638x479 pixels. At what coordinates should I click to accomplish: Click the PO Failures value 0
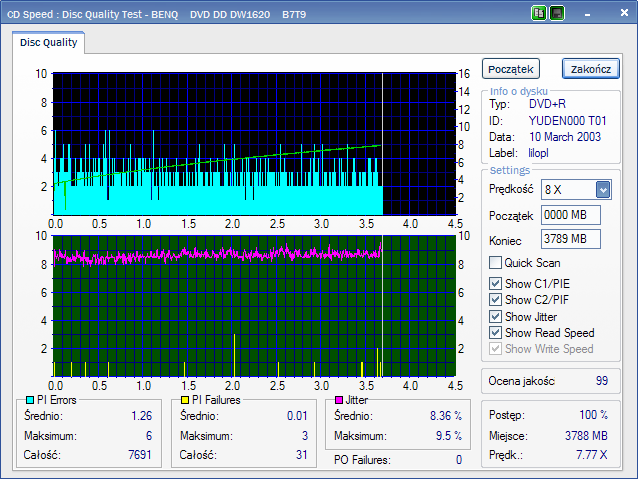(x=459, y=460)
